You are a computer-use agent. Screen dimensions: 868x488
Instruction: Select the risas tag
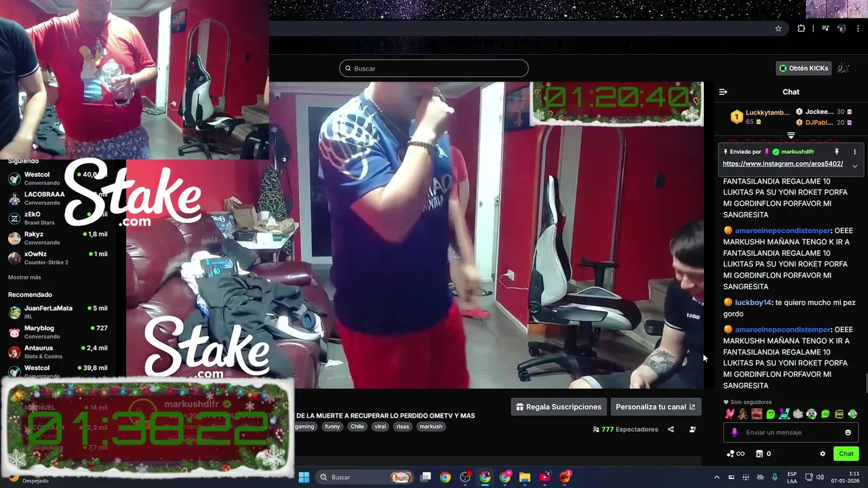(403, 426)
